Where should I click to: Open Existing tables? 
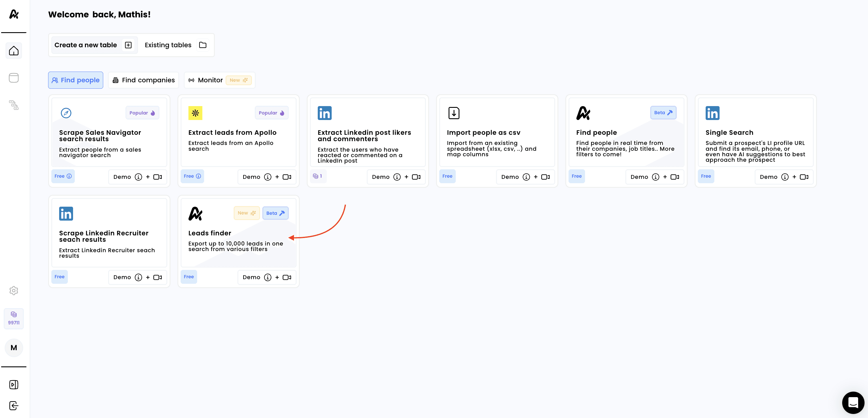point(175,45)
